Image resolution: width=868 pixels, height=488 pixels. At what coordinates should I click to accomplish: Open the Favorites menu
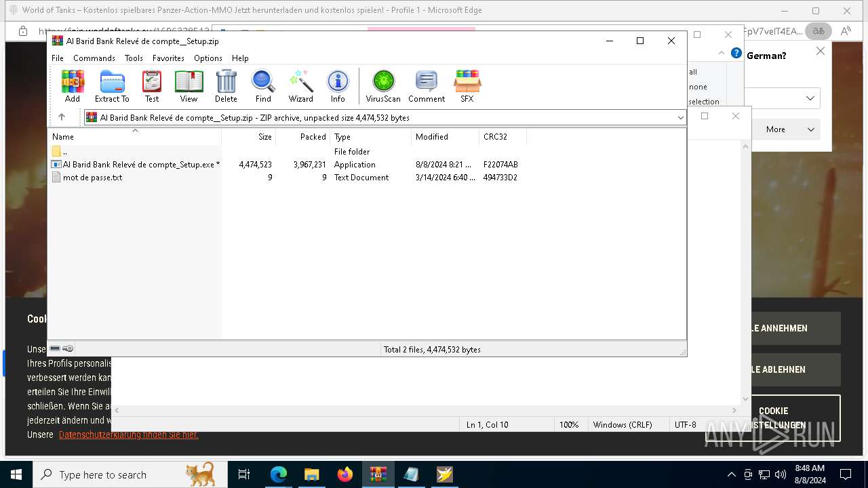[x=168, y=58]
